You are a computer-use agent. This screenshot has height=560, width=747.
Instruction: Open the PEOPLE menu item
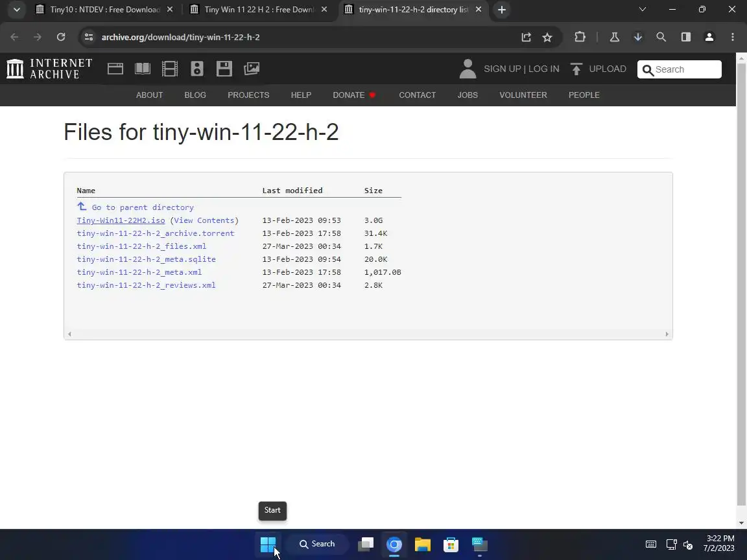click(584, 95)
